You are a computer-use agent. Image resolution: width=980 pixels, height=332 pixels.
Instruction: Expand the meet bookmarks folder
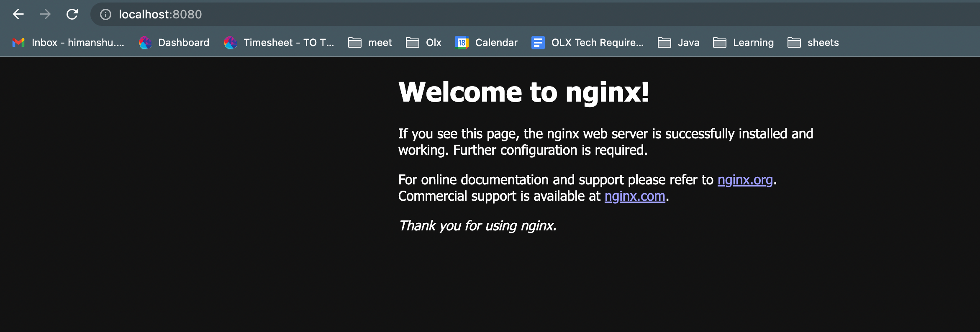click(x=370, y=43)
